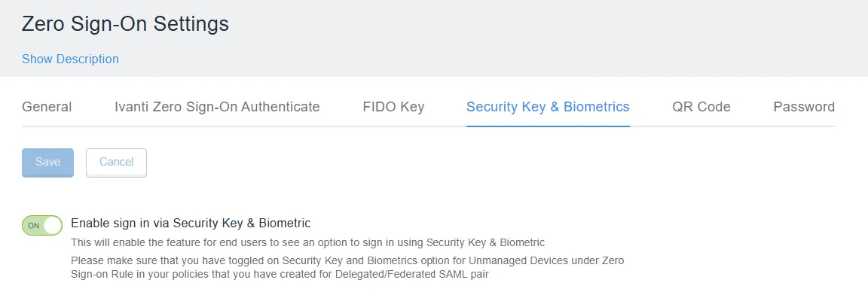Disable sign in via Security Key & Biometric toggle
This screenshot has height=289, width=868.
(x=42, y=226)
